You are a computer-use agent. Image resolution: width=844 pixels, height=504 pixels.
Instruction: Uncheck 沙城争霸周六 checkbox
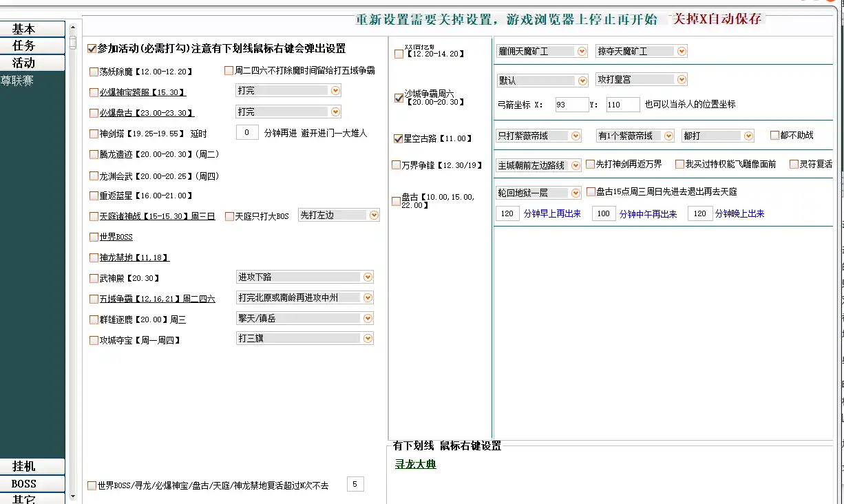click(x=399, y=98)
